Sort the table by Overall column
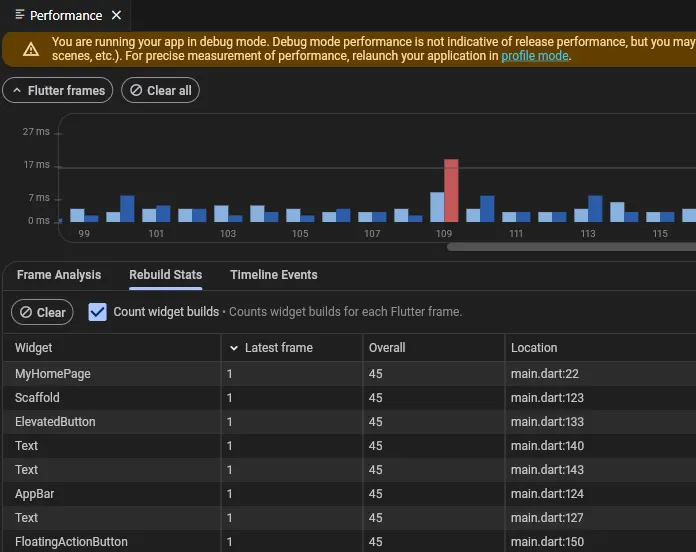Screen dimensions: 696x552 click(x=387, y=348)
